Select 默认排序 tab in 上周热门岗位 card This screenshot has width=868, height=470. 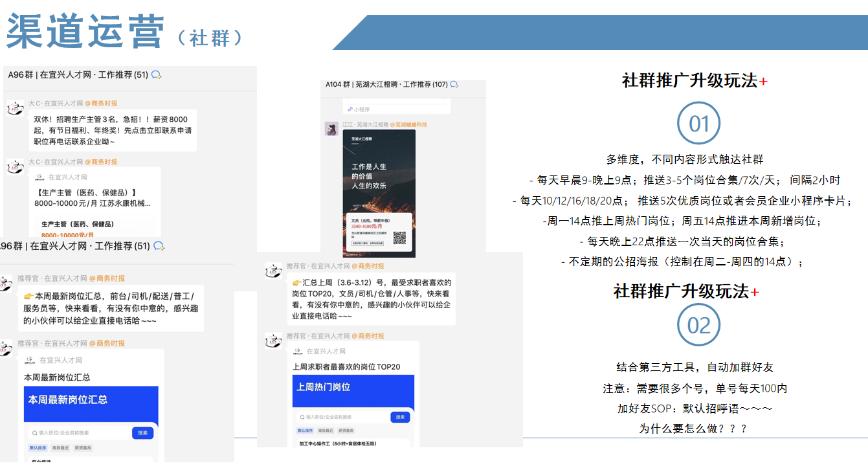(305, 431)
